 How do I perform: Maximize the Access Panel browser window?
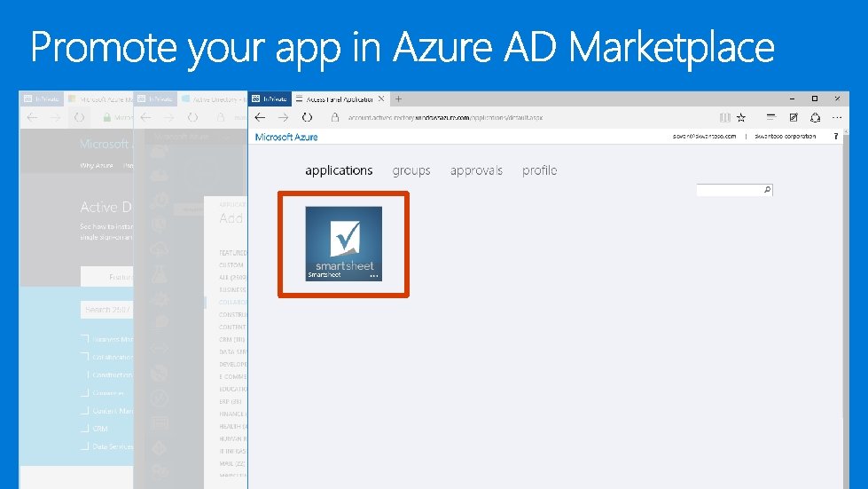coord(814,99)
